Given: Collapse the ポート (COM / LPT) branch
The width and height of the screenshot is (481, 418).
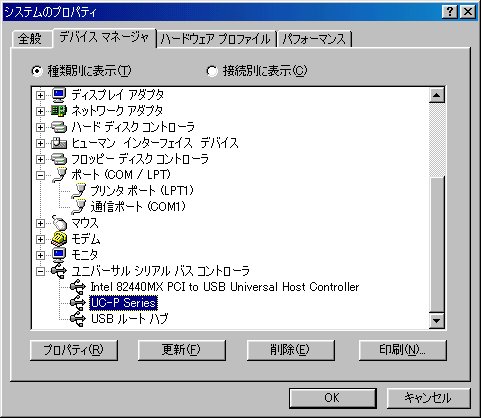Looking at the screenshot, I should [40, 175].
